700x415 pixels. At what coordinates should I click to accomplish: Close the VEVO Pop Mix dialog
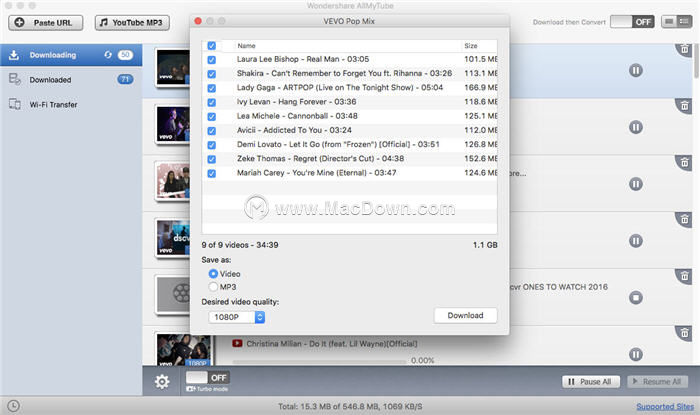(x=198, y=21)
